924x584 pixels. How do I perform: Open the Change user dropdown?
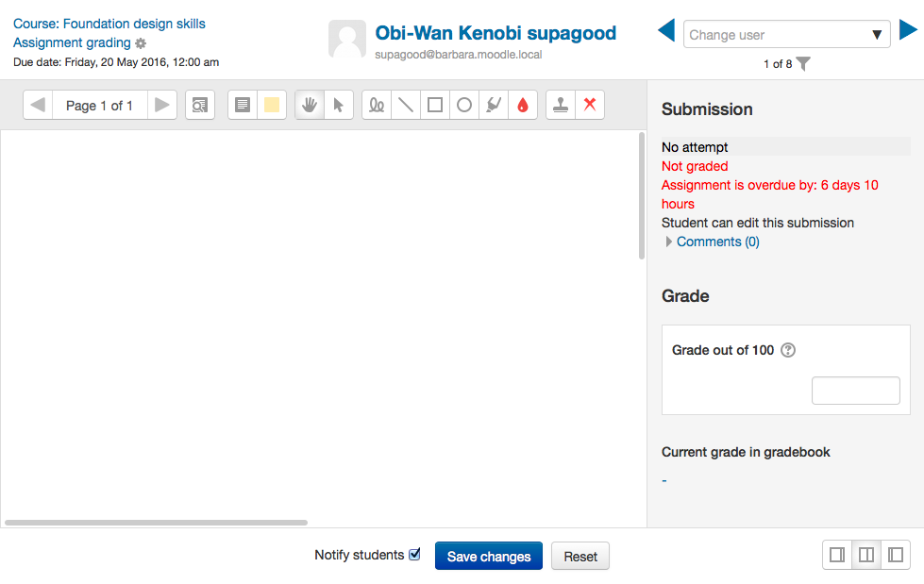click(x=787, y=35)
